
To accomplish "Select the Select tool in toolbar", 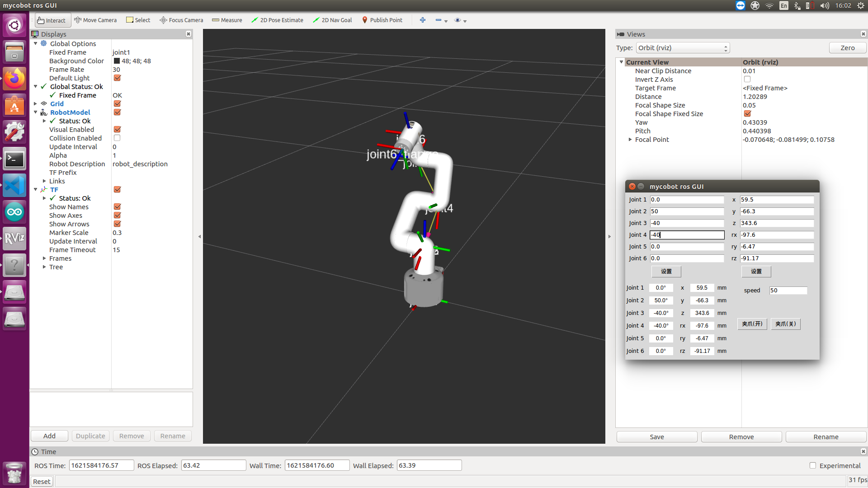I will [x=138, y=20].
